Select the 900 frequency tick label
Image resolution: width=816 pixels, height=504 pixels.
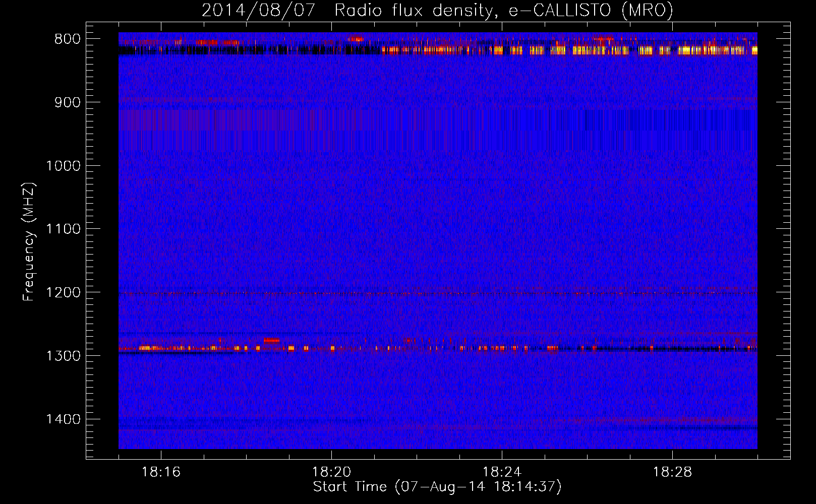pos(68,103)
